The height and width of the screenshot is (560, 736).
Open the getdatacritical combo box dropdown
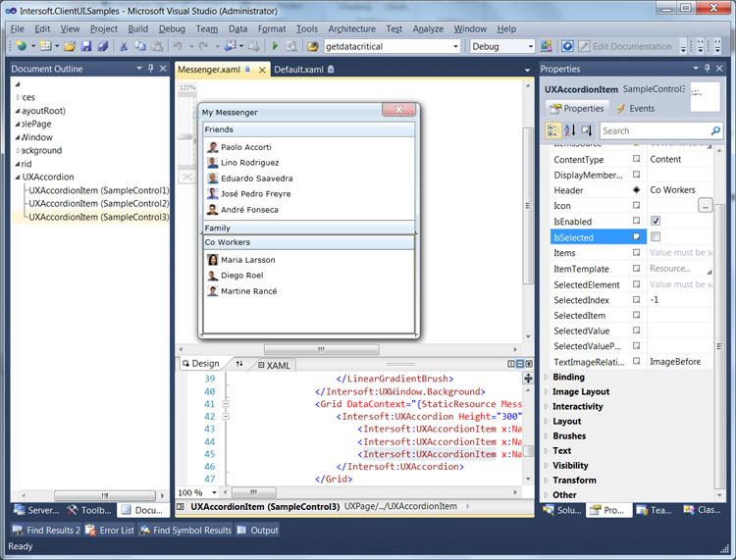click(455, 46)
